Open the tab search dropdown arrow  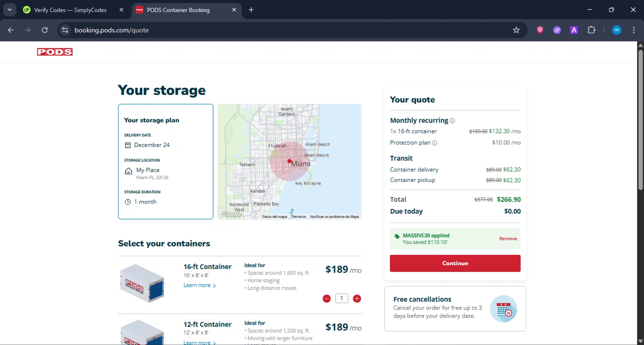pos(9,10)
